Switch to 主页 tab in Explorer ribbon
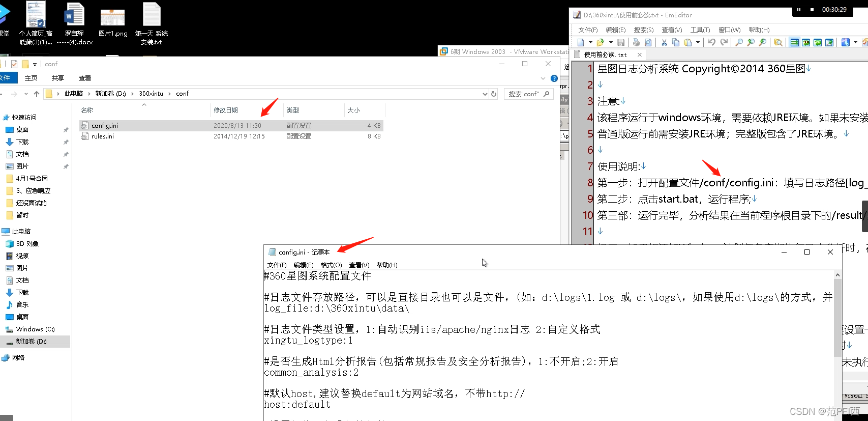This screenshot has width=868, height=421. point(31,78)
